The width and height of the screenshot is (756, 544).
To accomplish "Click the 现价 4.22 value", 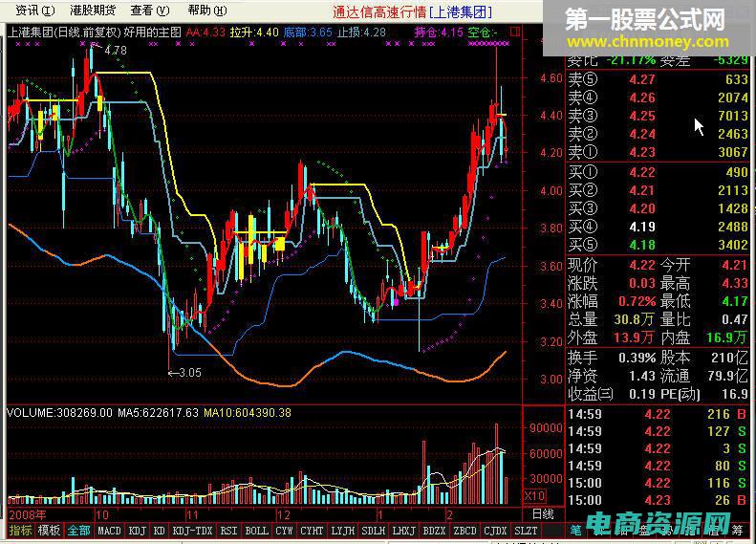I will click(642, 265).
